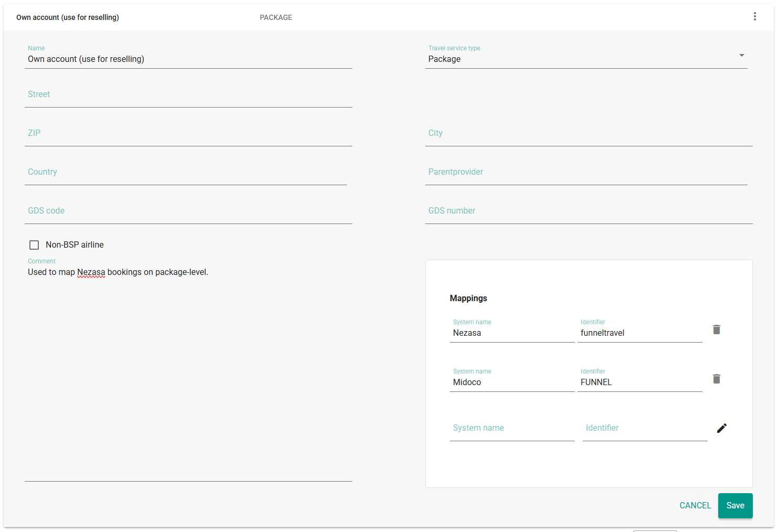Focus the GDS number input field
This screenshot has width=778, height=532.
[589, 211]
